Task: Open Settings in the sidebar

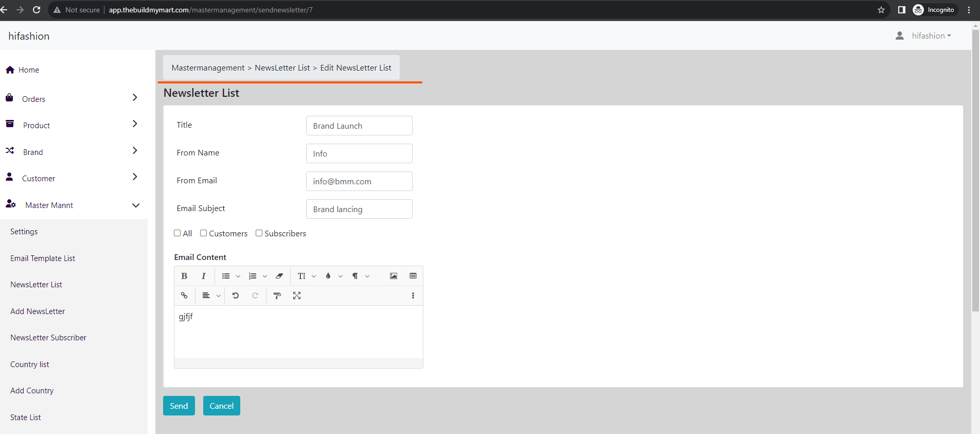Action: 24,232
